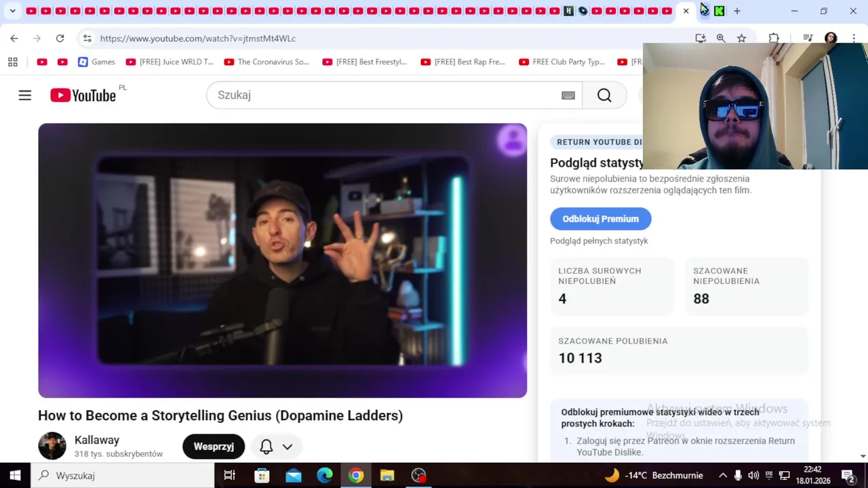Screen dimensions: 868x488
Task: Click Chrome icon on taskbar
Action: (356, 475)
